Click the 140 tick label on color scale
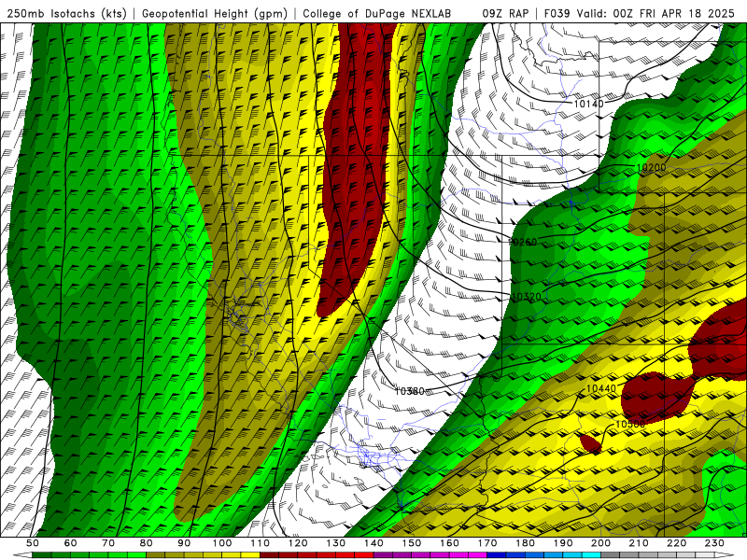 (374, 543)
